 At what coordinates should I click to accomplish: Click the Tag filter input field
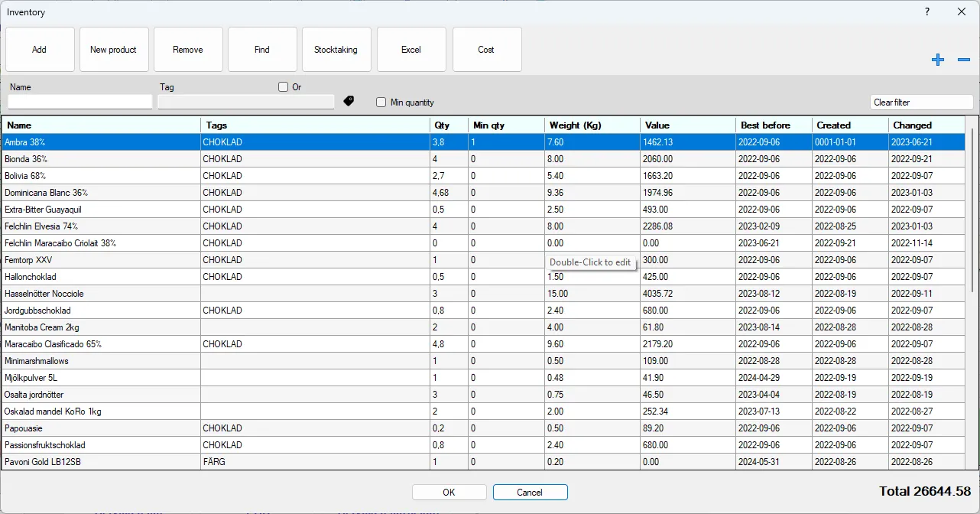click(x=246, y=102)
